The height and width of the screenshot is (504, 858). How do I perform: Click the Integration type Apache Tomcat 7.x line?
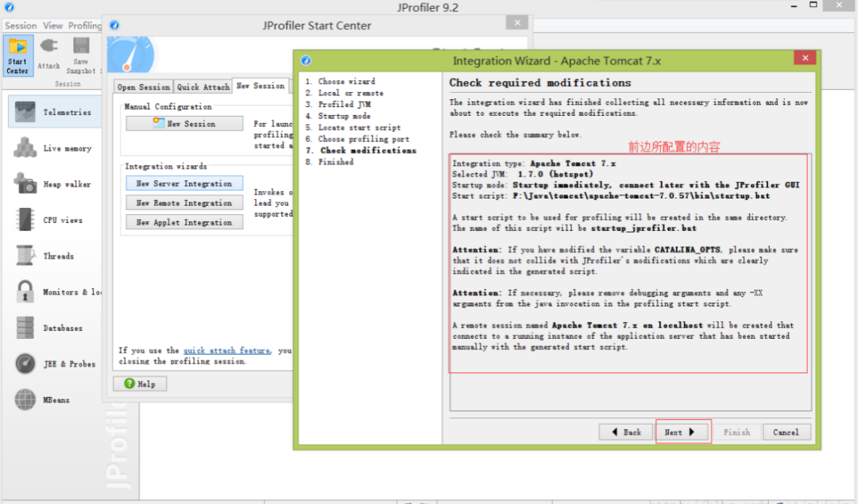534,164
